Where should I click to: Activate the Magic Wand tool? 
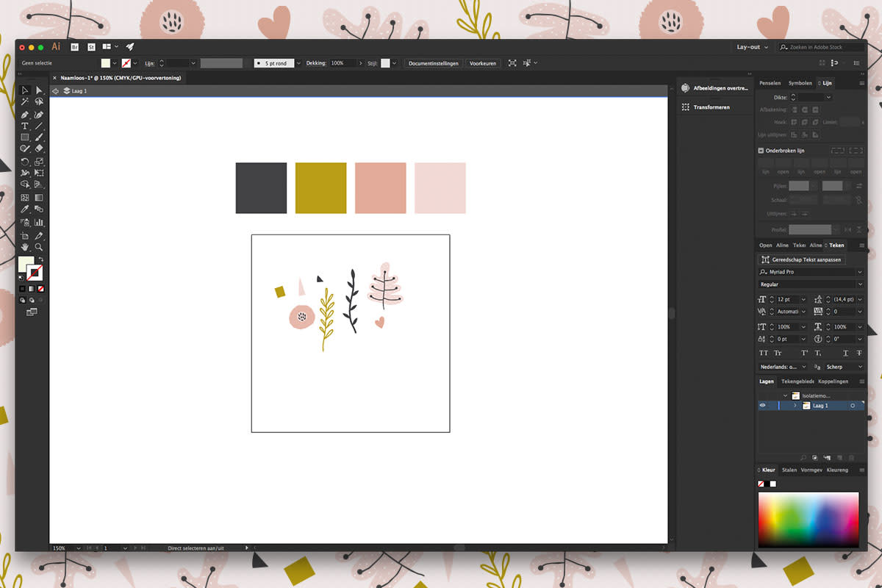click(x=25, y=102)
